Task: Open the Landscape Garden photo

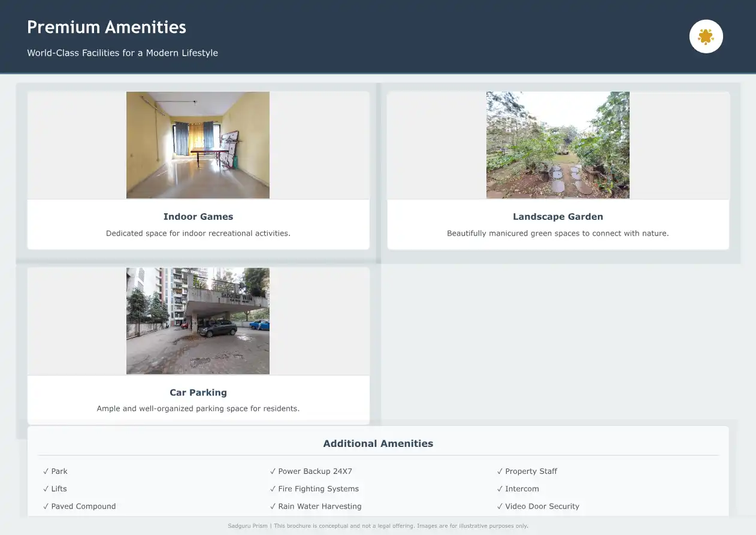Action: pyautogui.click(x=557, y=145)
